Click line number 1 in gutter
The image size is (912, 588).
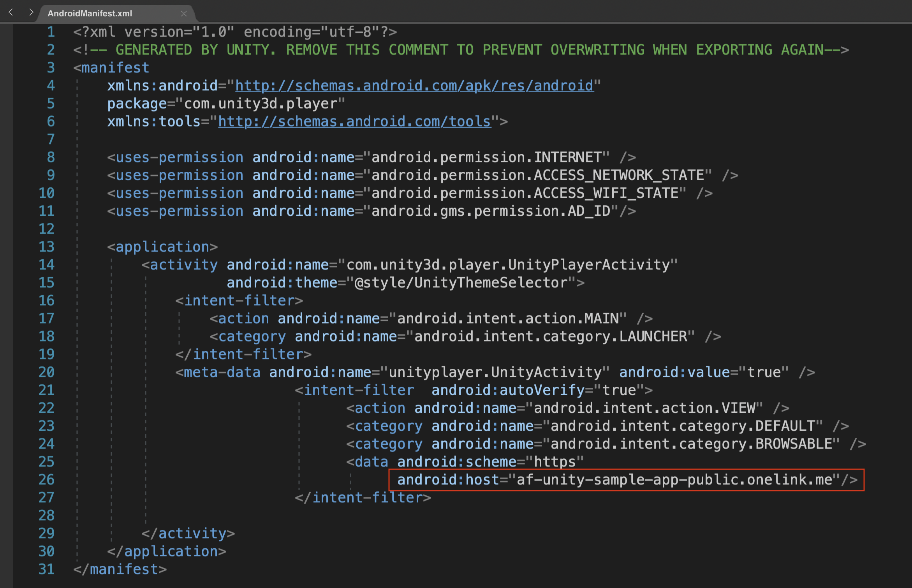pos(51,32)
